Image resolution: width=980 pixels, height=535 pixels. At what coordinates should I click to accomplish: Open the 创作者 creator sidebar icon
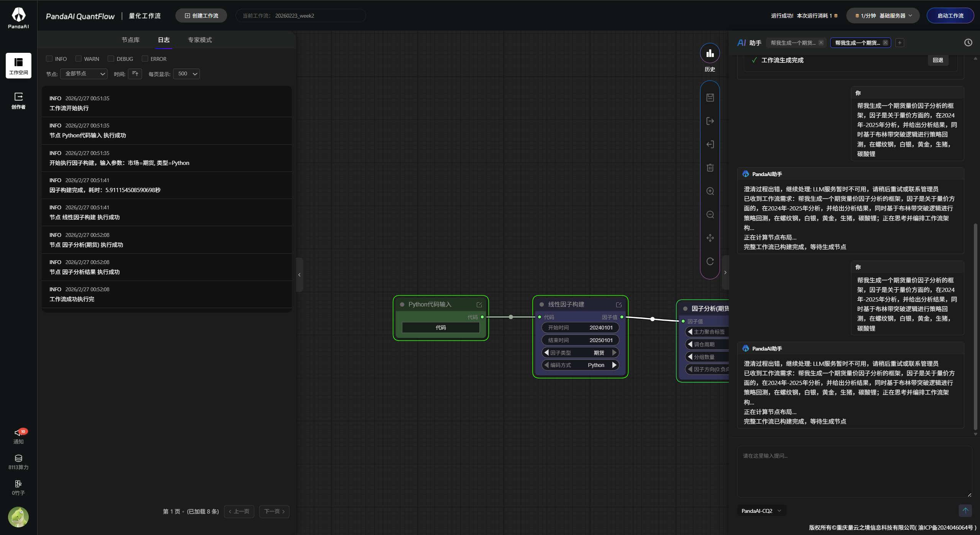click(x=18, y=101)
